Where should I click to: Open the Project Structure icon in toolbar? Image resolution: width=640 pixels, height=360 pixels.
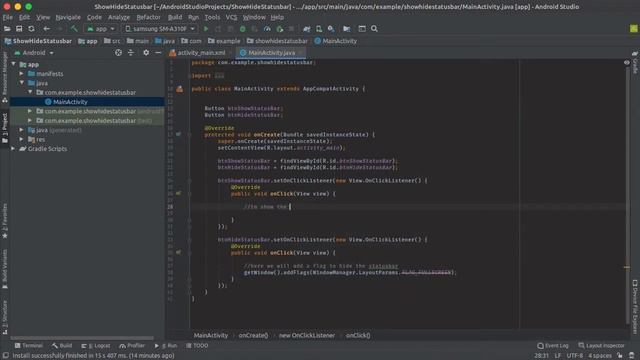pyautogui.click(x=347, y=29)
